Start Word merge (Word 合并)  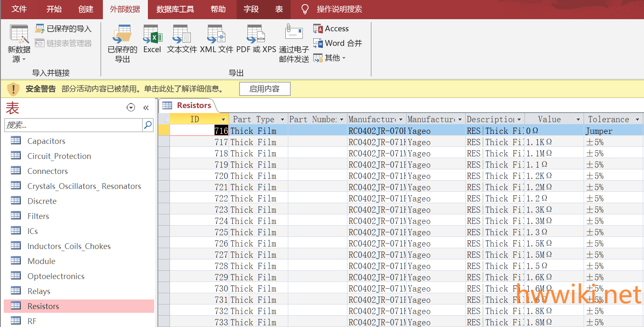click(337, 43)
